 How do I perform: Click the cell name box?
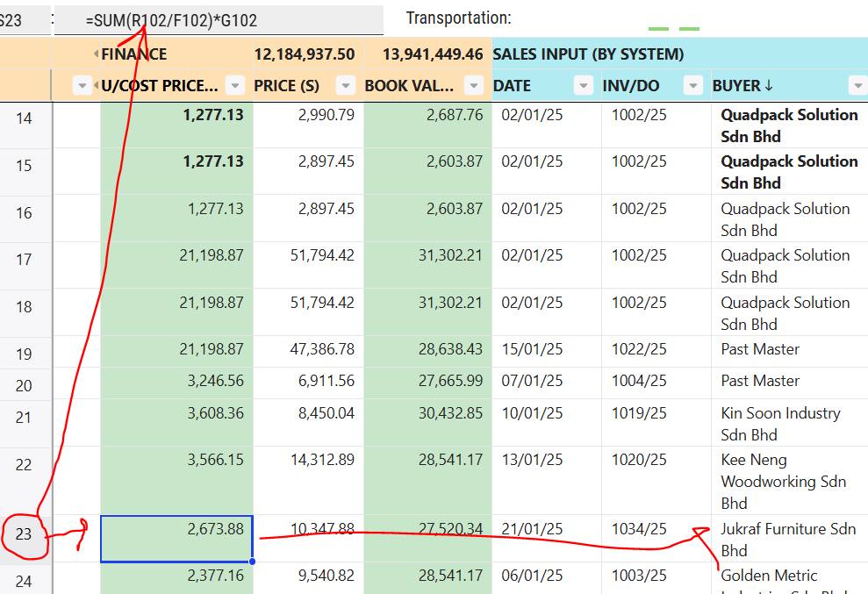click(25, 20)
